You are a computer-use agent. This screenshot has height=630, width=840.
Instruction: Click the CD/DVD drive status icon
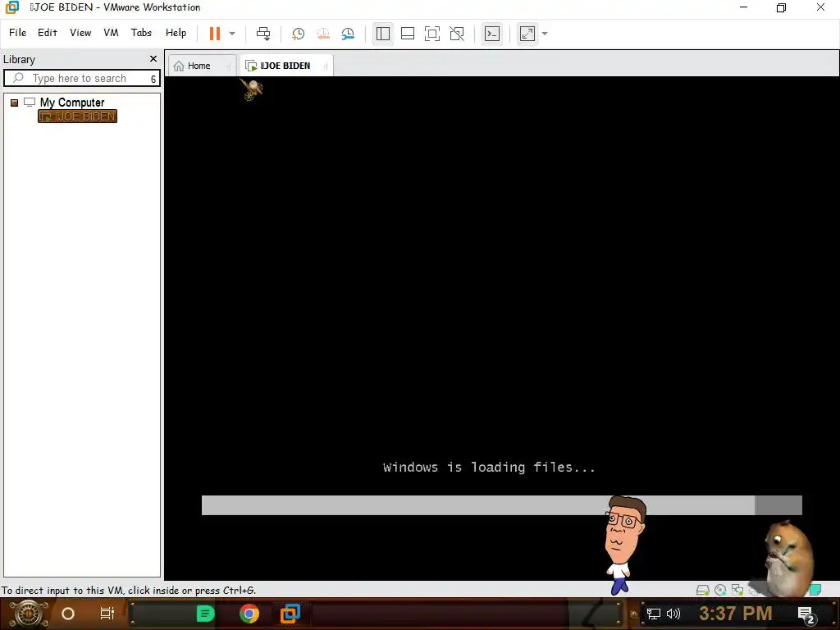click(x=720, y=590)
